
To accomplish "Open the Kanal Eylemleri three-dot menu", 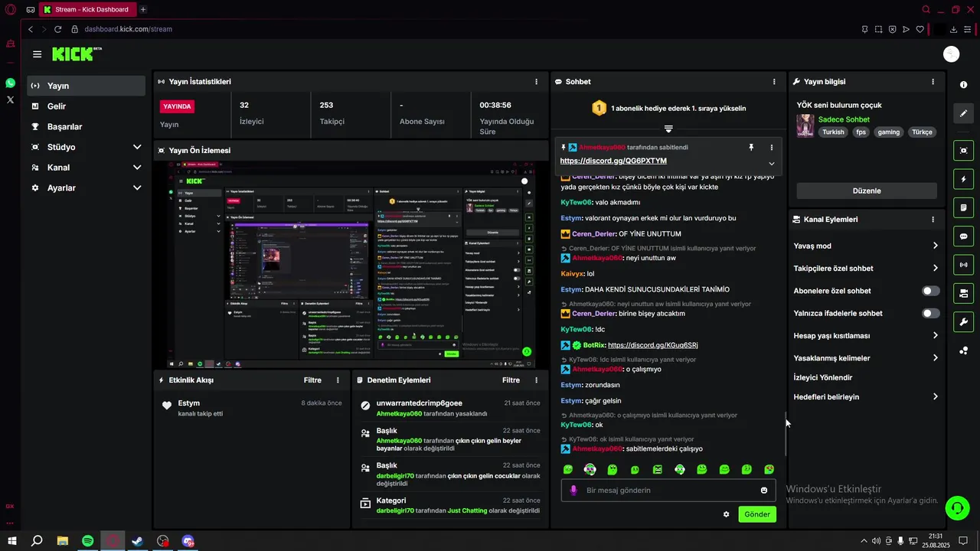I will pyautogui.click(x=933, y=220).
